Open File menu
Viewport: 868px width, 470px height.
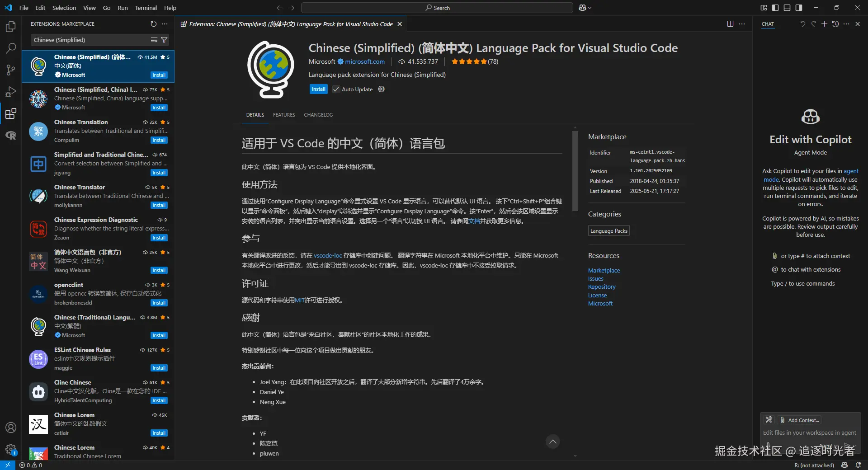tap(24, 8)
